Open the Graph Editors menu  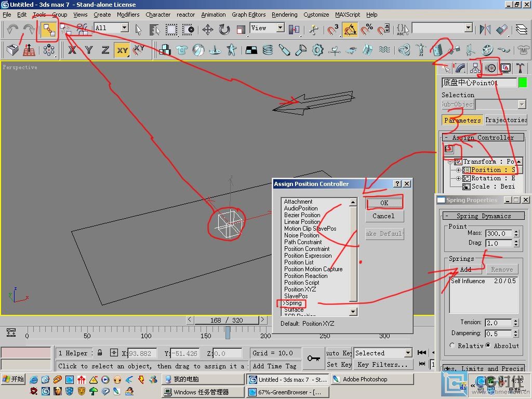tap(248, 15)
